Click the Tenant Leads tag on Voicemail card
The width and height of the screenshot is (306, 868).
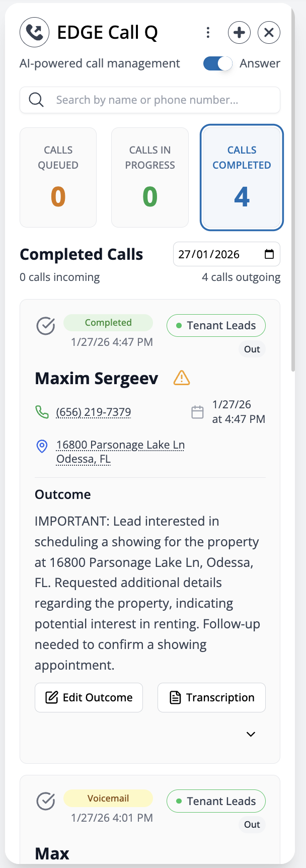coord(216,801)
